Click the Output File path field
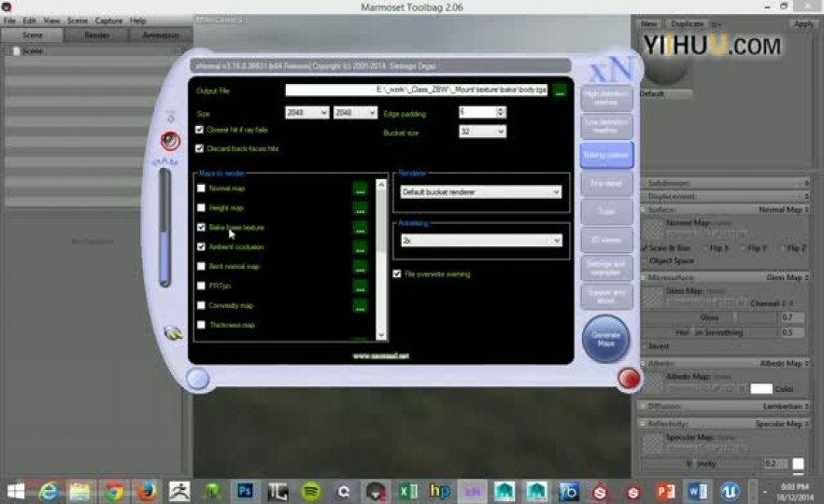This screenshot has width=824, height=504. click(x=417, y=90)
